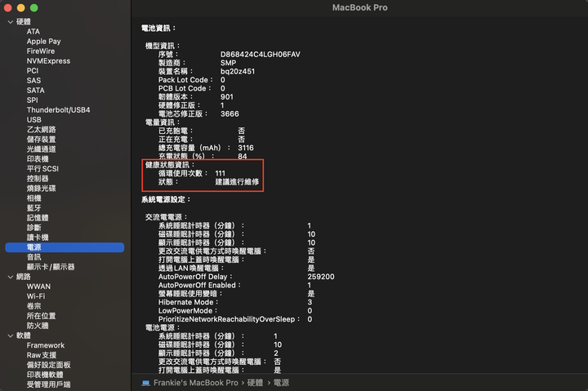The image size is (588, 391).
Task: Select NVMExpress in the sidebar
Action: click(x=48, y=60)
